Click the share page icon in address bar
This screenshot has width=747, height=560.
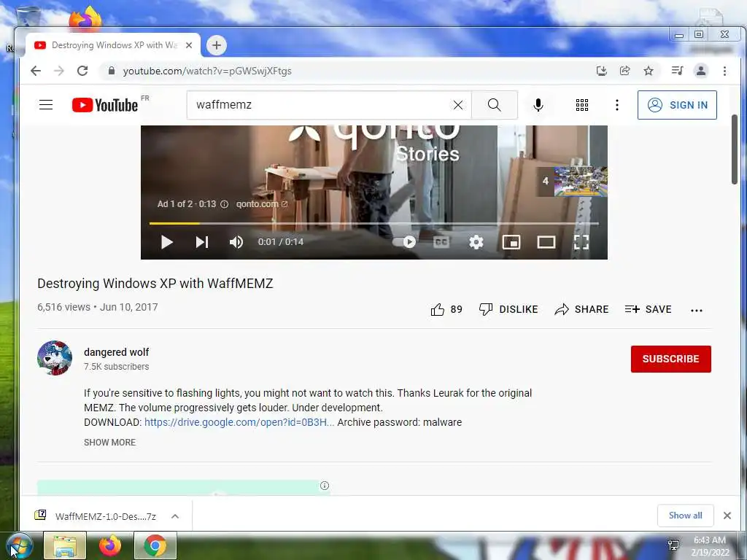pyautogui.click(x=625, y=71)
